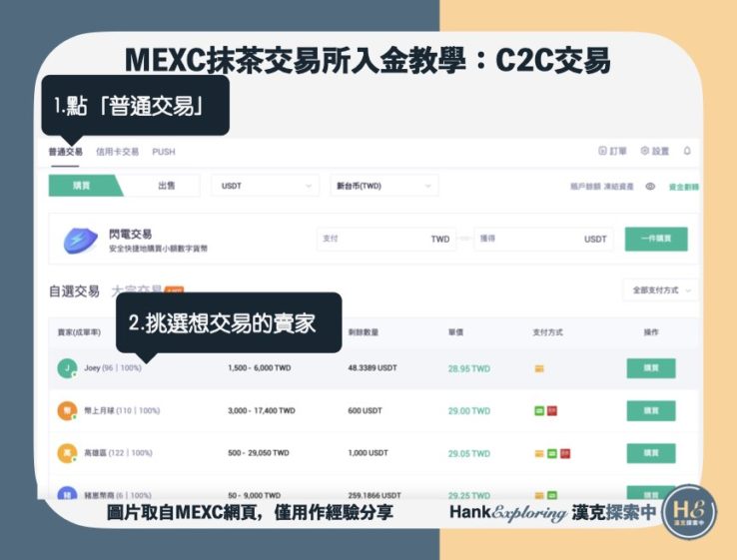Toggle balance visibility eye icon

point(650,187)
